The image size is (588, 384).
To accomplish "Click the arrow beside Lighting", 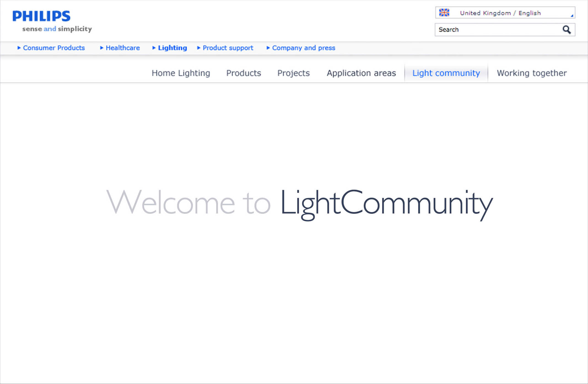I will tap(154, 48).
